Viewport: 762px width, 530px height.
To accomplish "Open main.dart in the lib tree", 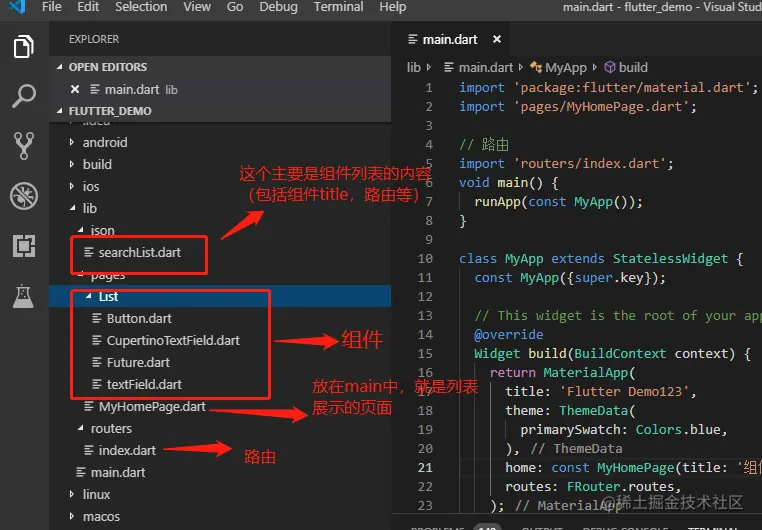I will coord(118,472).
